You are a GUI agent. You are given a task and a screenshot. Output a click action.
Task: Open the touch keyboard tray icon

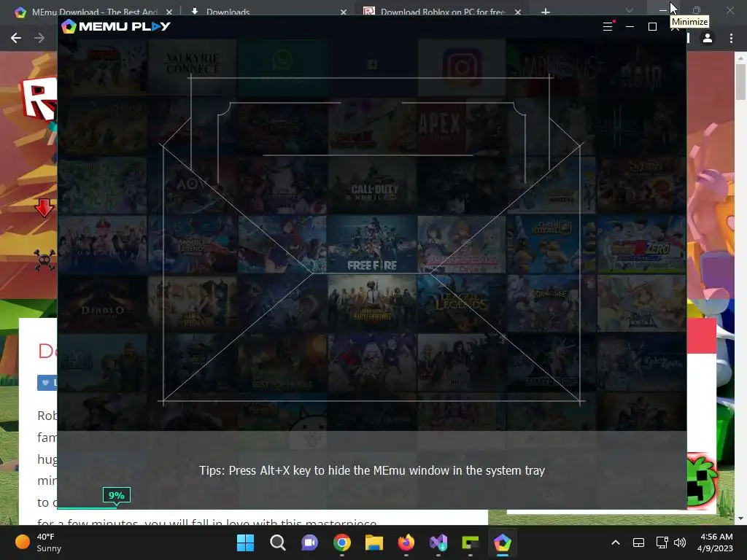(638, 542)
